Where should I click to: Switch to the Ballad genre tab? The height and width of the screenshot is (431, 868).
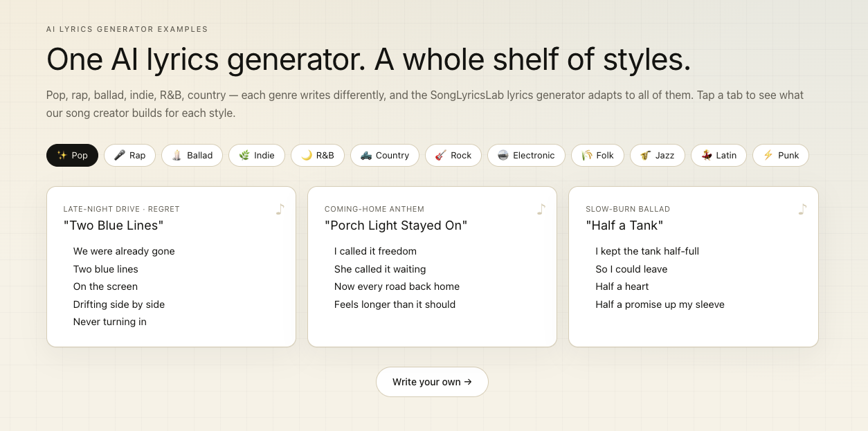pos(192,156)
